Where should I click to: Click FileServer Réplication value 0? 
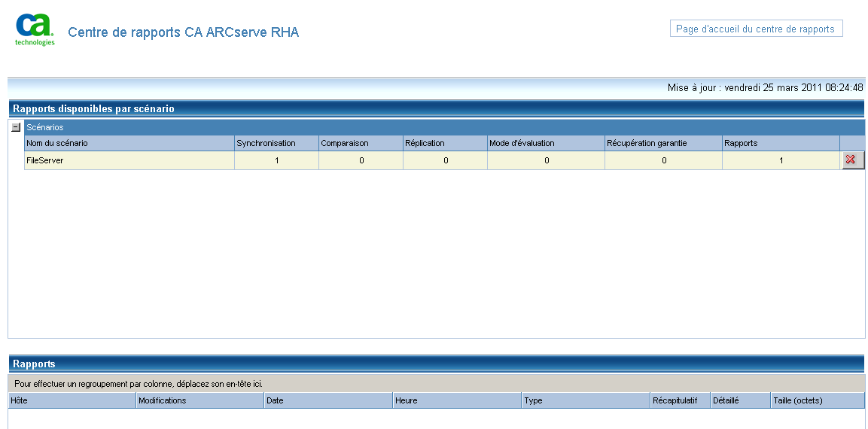(x=446, y=160)
